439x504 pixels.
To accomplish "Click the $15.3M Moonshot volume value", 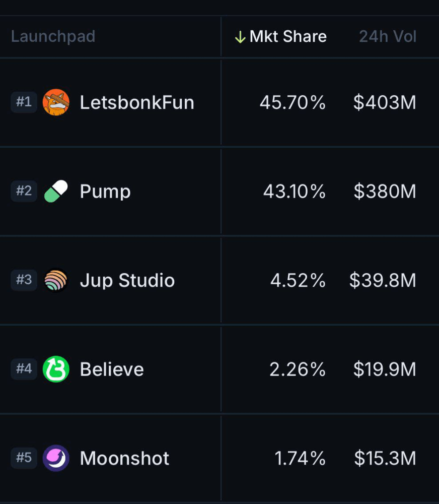I will pyautogui.click(x=385, y=458).
